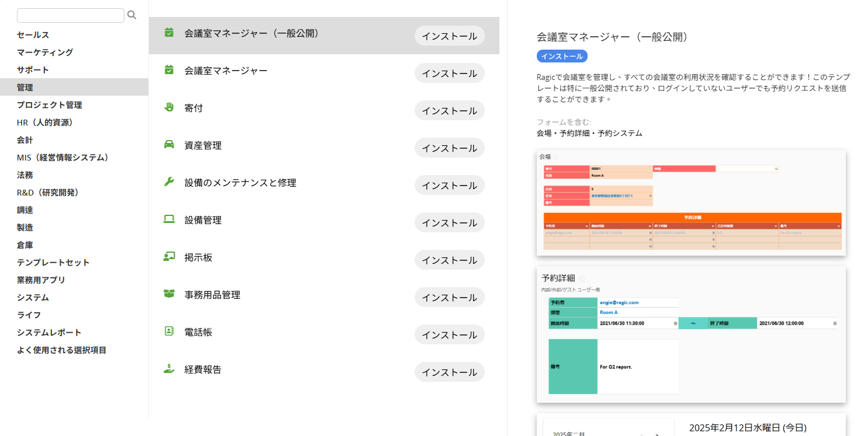This screenshot has width=868, height=436.
Task: Click the 設備管理 laptop icon
Action: coord(169,219)
